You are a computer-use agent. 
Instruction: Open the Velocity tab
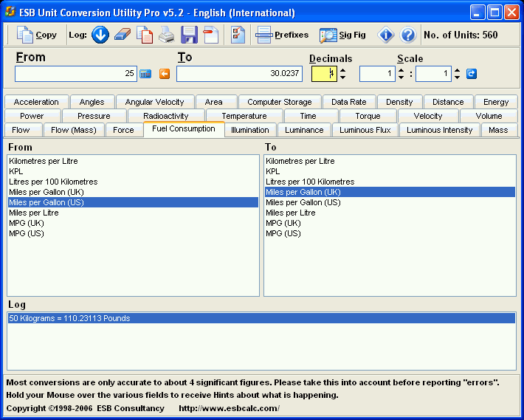tap(428, 116)
